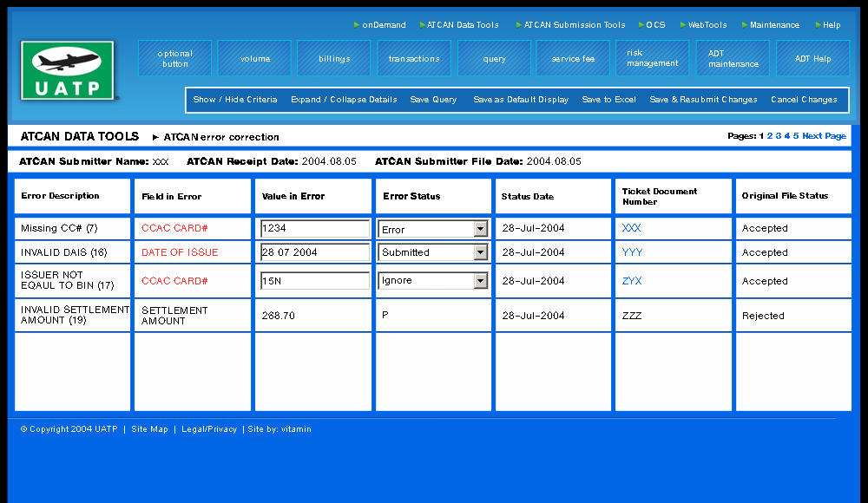
Task: Click Value in Error field containing 1234
Action: click(315, 229)
